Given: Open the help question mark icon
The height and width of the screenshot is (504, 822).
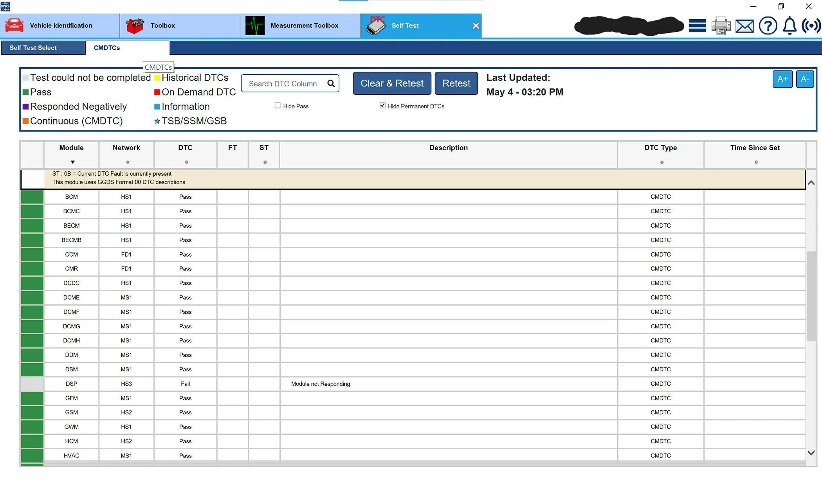Looking at the screenshot, I should 768,26.
